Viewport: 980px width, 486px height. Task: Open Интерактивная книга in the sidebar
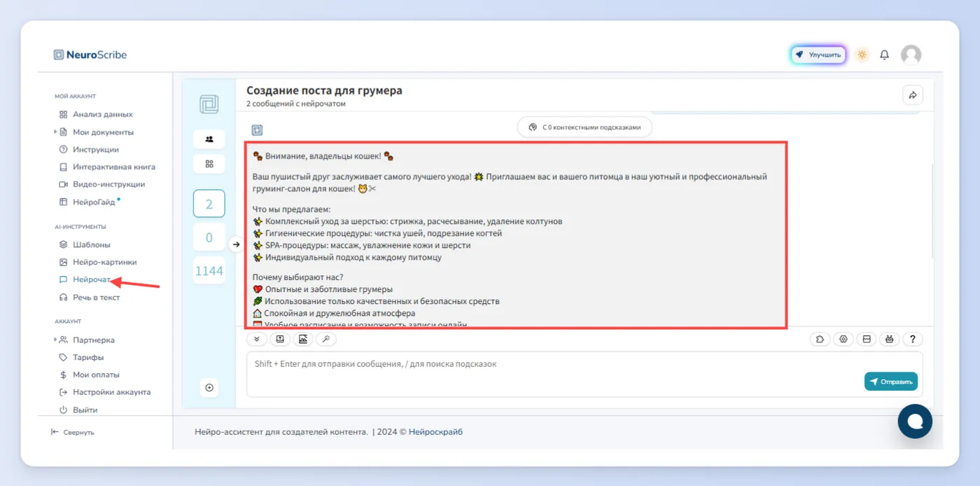[107, 167]
